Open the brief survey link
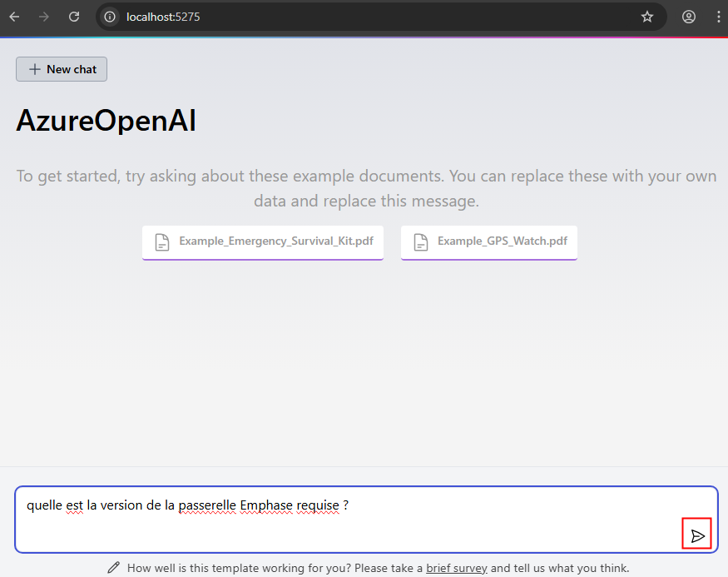This screenshot has width=728, height=577. 457,568
